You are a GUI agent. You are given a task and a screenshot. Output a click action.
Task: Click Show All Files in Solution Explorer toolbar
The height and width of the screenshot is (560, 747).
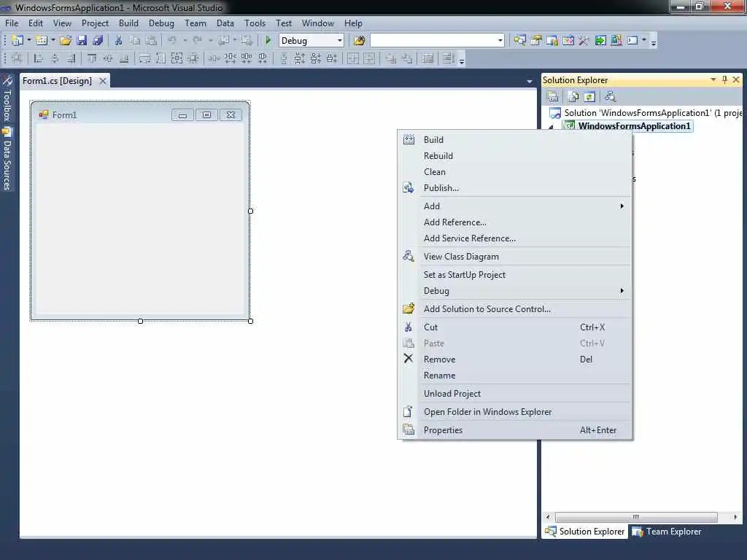click(573, 97)
